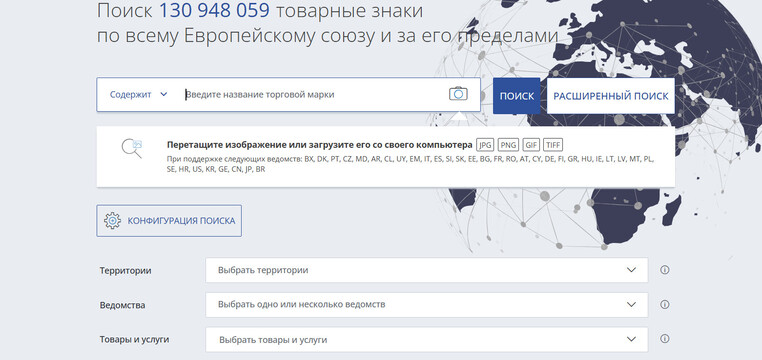The image size is (762, 360).
Task: Click the image drop area text
Action: [319, 145]
